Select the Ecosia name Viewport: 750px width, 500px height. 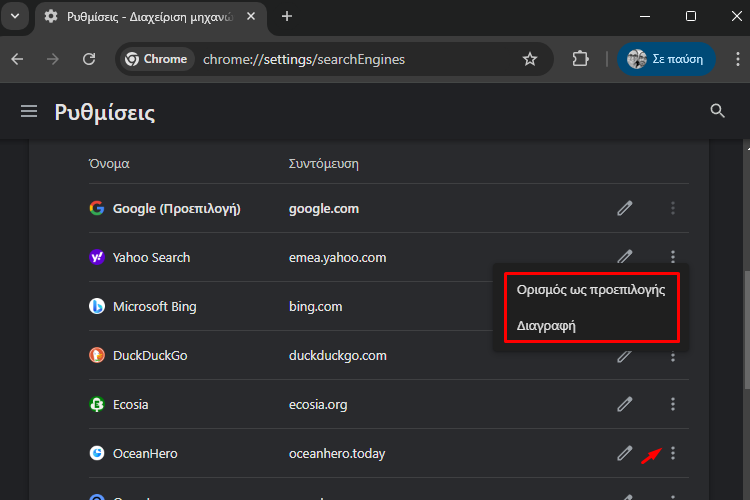130,404
